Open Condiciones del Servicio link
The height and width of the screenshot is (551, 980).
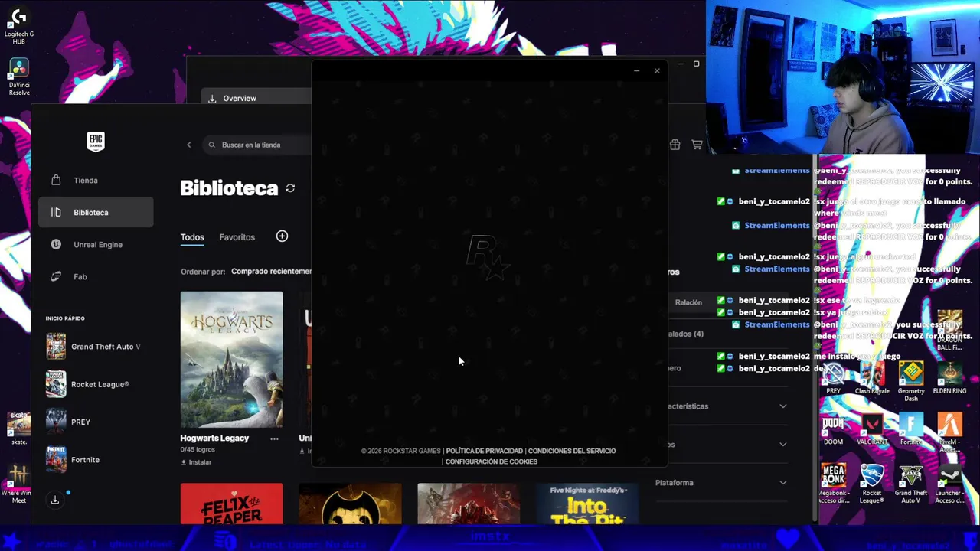click(x=572, y=451)
